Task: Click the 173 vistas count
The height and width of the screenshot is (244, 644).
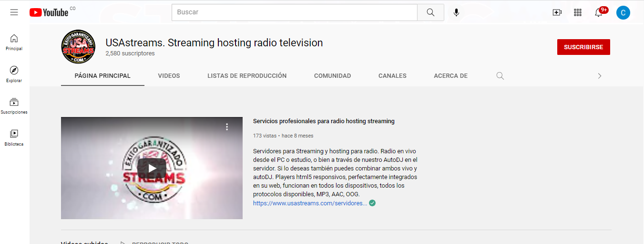Action: coord(265,136)
